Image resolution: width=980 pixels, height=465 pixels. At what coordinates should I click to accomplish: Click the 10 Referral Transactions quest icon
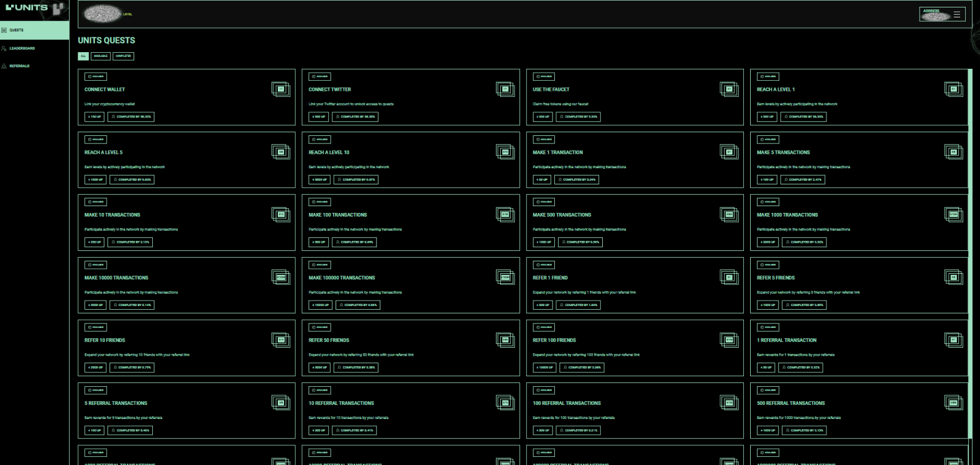(505, 403)
